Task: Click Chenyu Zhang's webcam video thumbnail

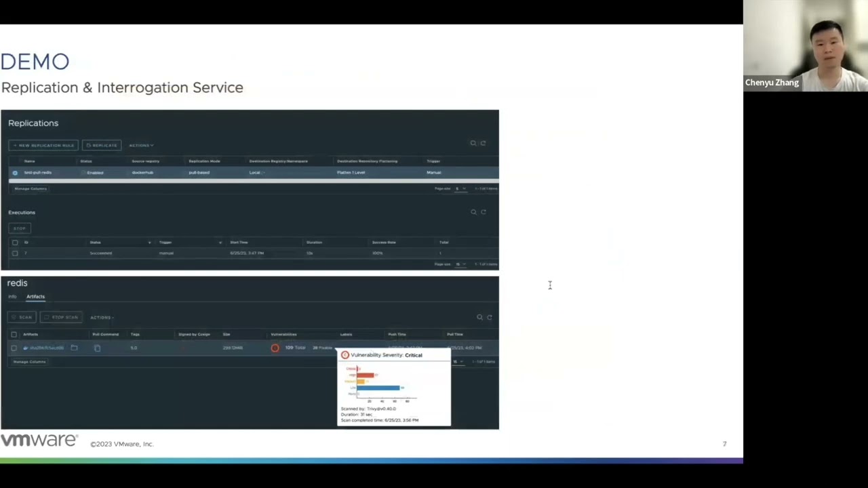Action: (x=806, y=45)
